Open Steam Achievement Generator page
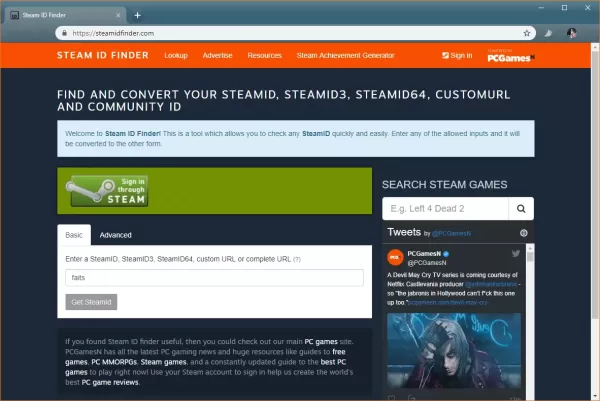Screen dimensions: 600x401 [x=345, y=55]
